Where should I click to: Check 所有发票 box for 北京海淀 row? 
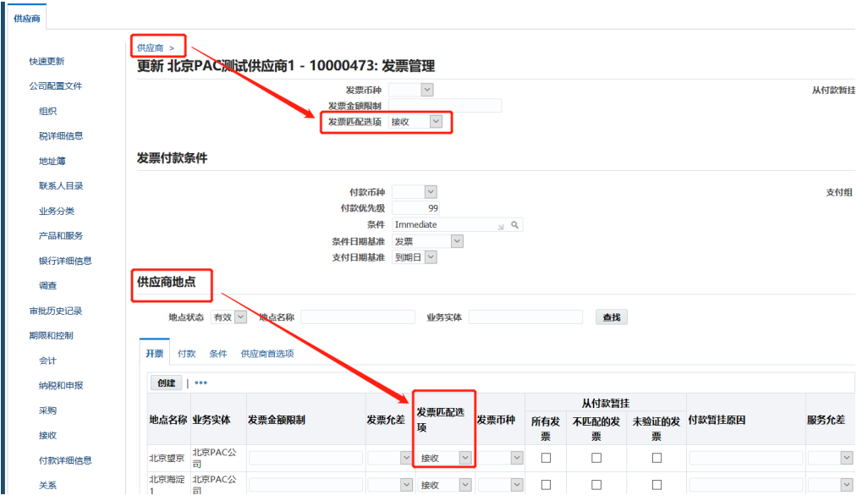(x=546, y=485)
